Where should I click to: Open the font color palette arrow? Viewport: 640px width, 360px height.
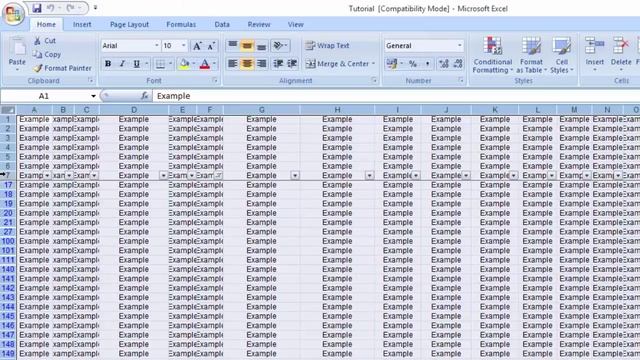(214, 64)
